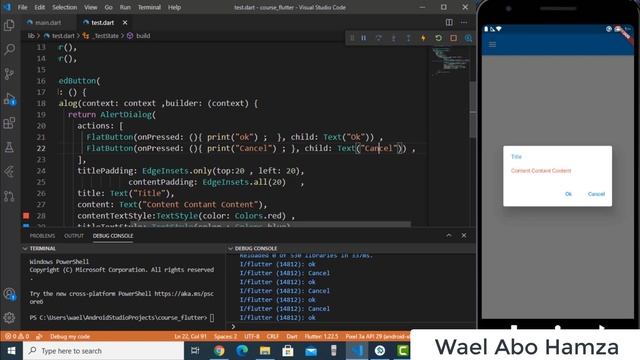Maximize the bottom panel with chevron

point(449,236)
